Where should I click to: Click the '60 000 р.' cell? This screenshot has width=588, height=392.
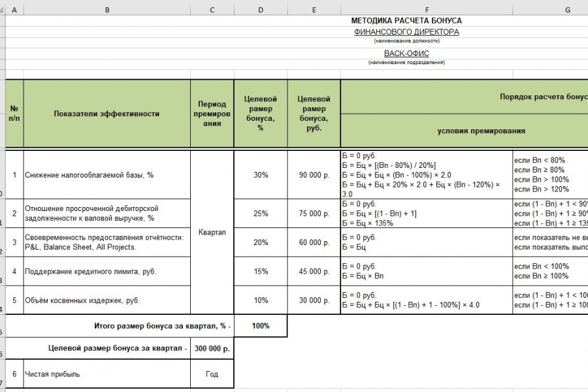[x=314, y=242]
